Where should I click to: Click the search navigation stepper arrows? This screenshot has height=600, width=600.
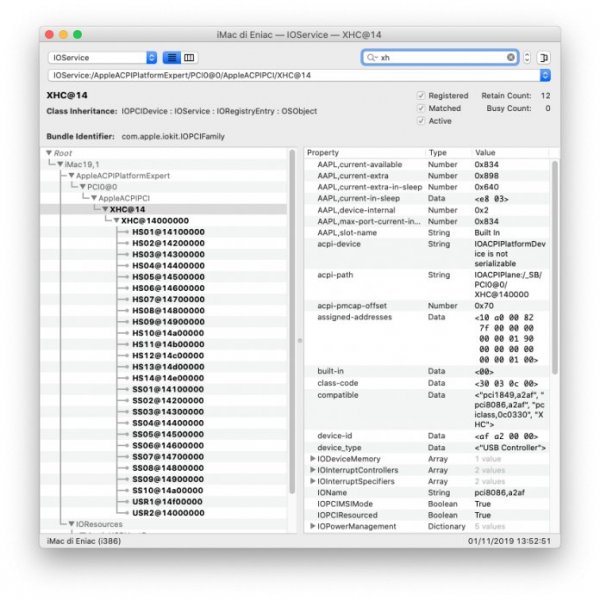pyautogui.click(x=527, y=58)
